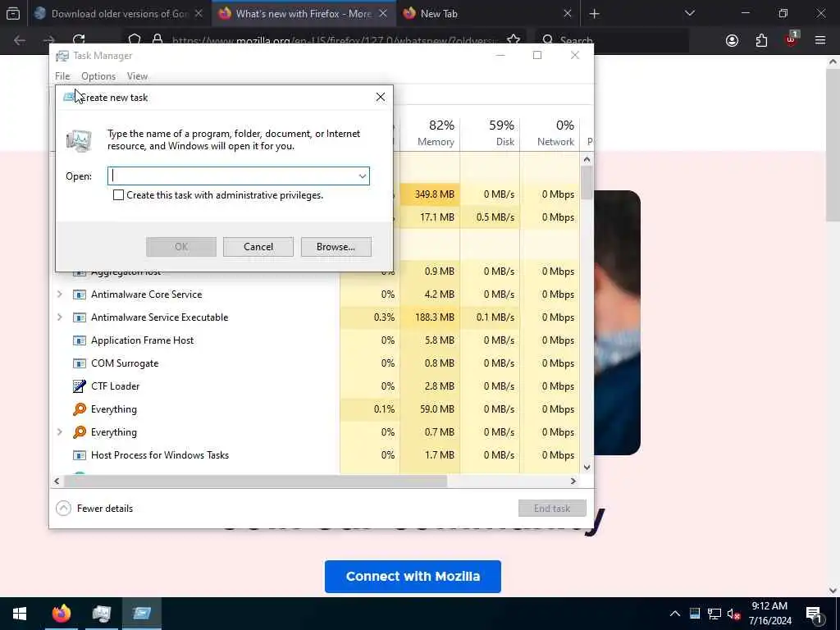Viewport: 840px width, 630px height.
Task: Click the 349.8 MB memory cell
Action: point(430,194)
